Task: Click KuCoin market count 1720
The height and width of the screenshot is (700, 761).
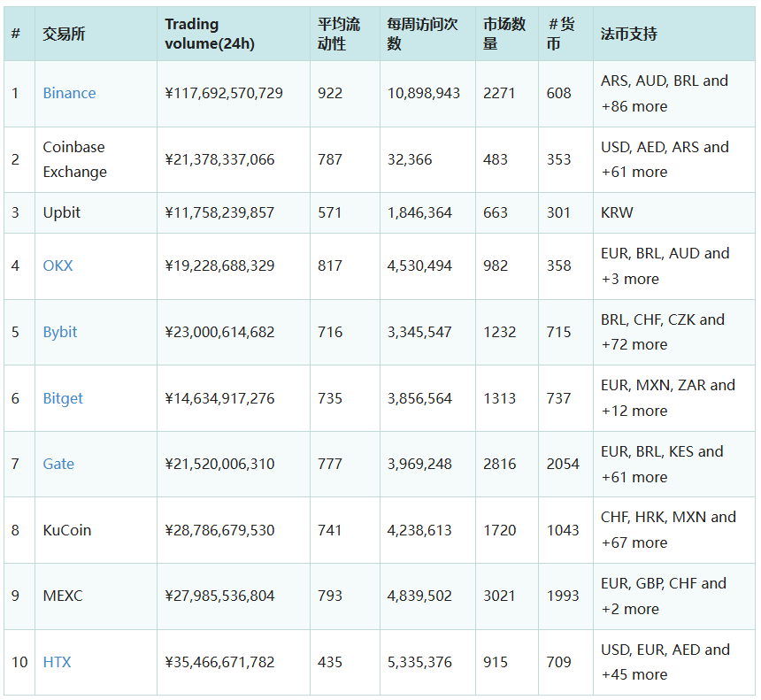Action: click(499, 530)
